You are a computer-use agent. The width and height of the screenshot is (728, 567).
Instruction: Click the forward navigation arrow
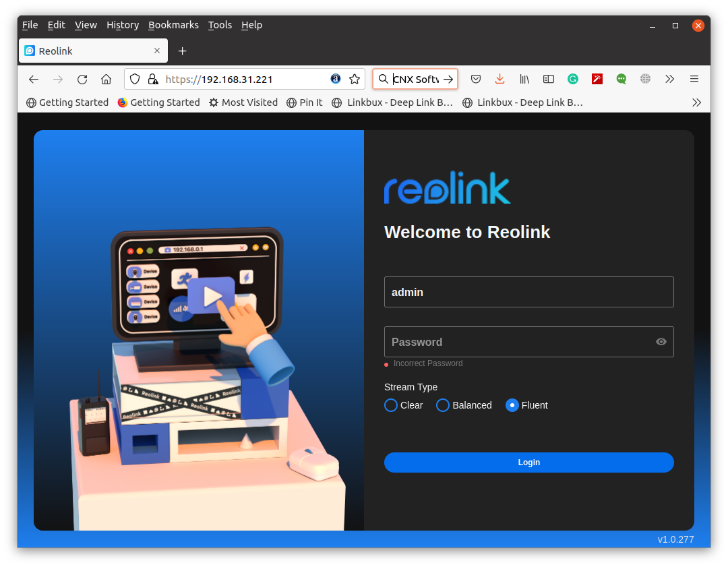(x=58, y=80)
